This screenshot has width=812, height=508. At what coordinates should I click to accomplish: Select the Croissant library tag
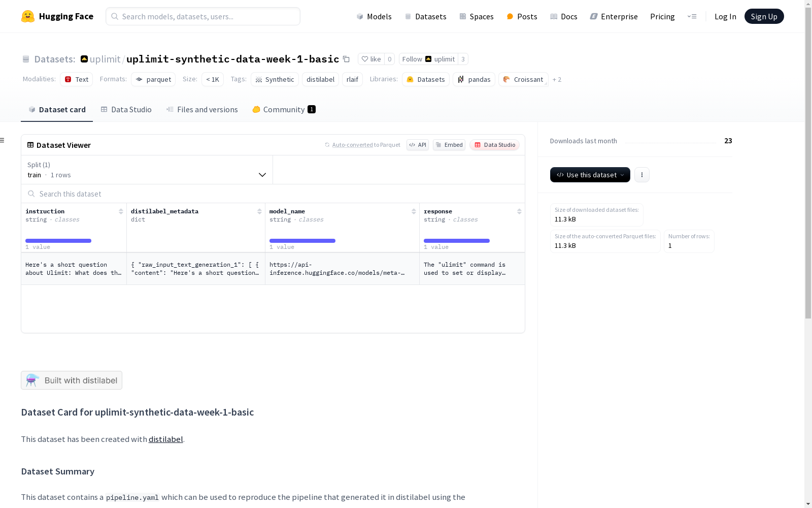pos(523,79)
